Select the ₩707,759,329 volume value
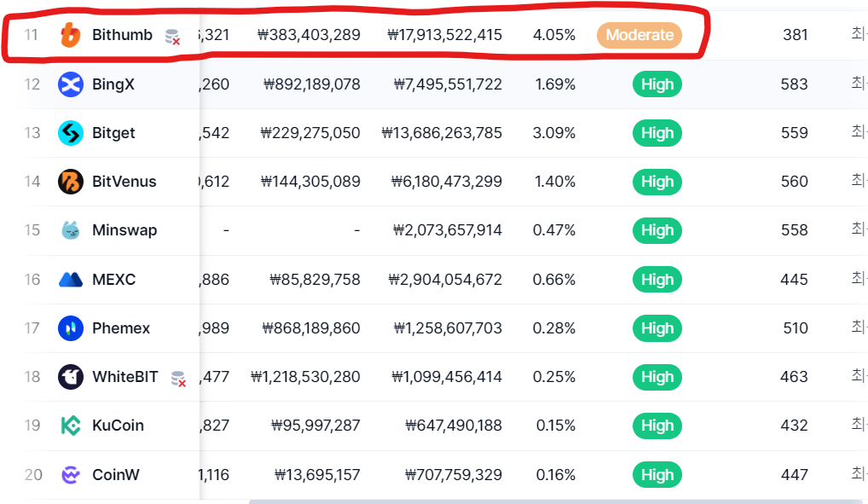The width and height of the screenshot is (868, 504). (454, 475)
